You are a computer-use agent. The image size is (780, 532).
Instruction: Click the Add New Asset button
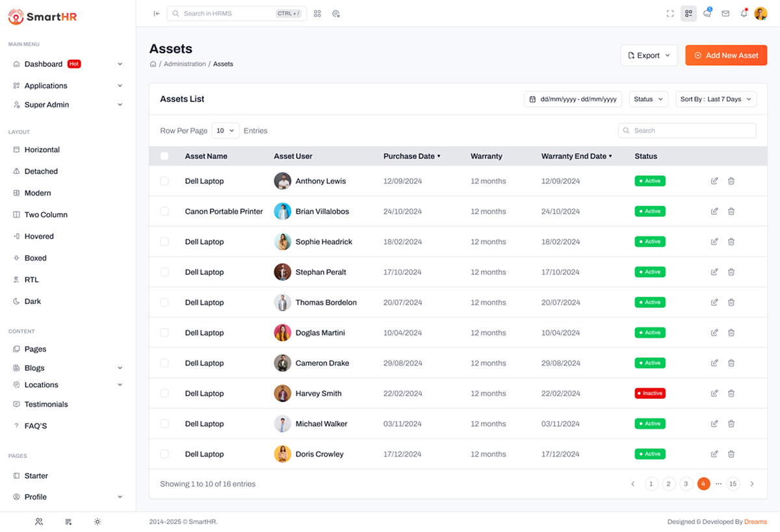(x=726, y=55)
